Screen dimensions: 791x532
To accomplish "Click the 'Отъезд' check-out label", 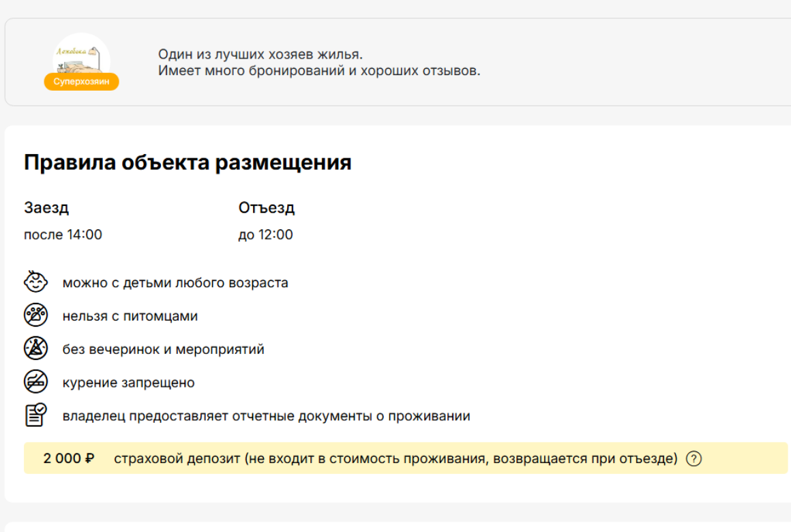I will [x=267, y=208].
